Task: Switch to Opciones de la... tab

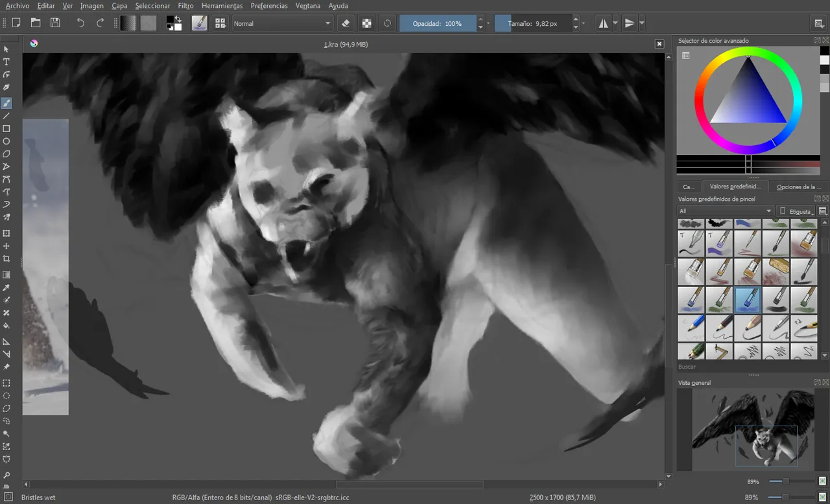Action: click(x=798, y=187)
